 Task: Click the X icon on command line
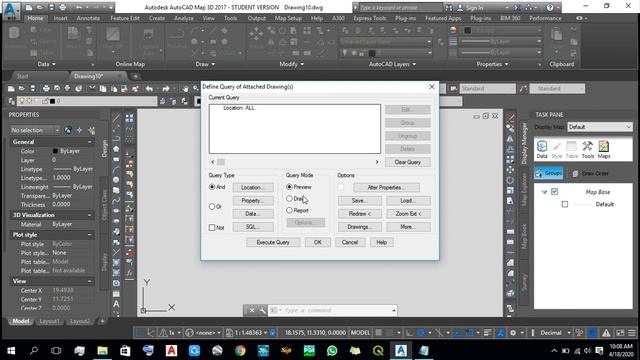coord(252,310)
